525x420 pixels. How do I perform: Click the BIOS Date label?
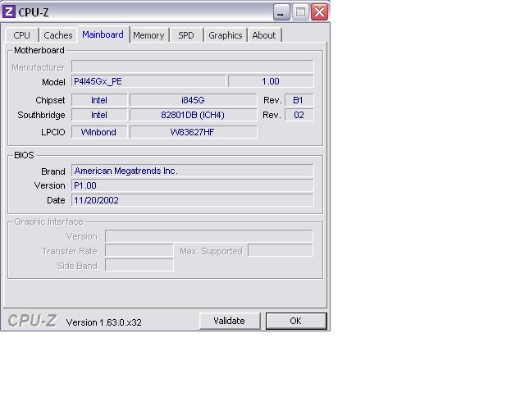(x=56, y=200)
